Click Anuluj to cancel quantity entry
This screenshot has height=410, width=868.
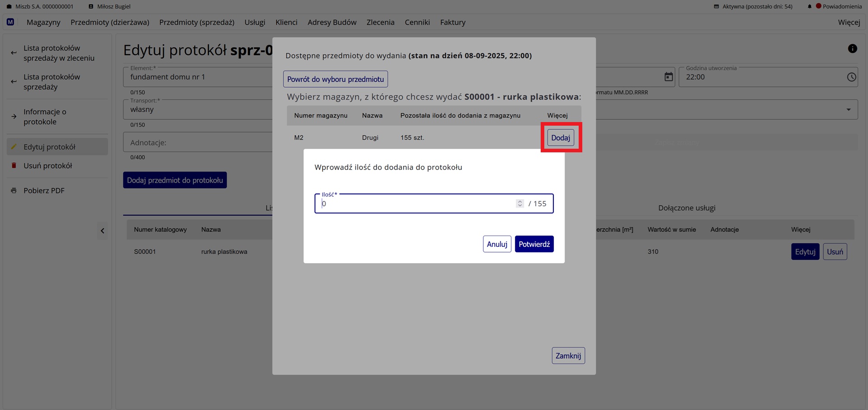(x=497, y=244)
